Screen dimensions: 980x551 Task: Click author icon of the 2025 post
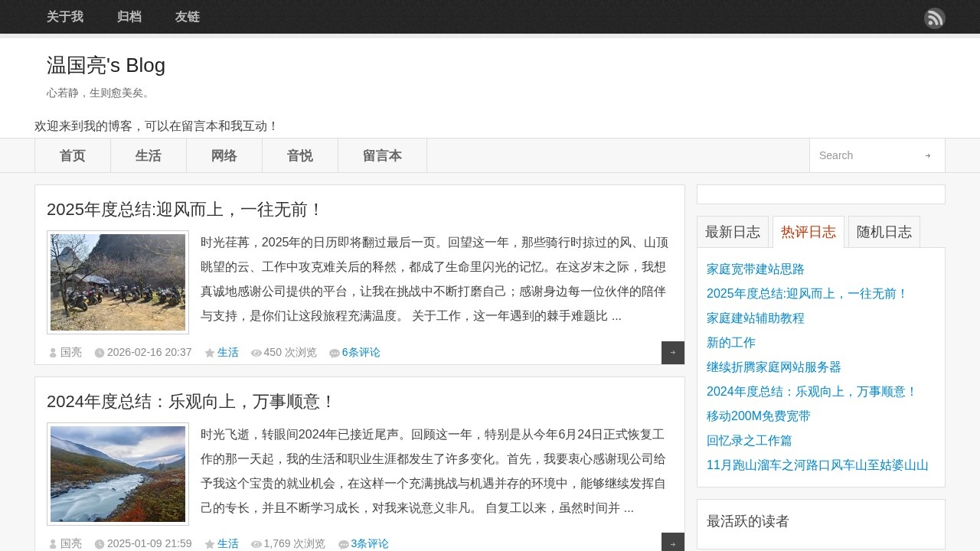(53, 353)
